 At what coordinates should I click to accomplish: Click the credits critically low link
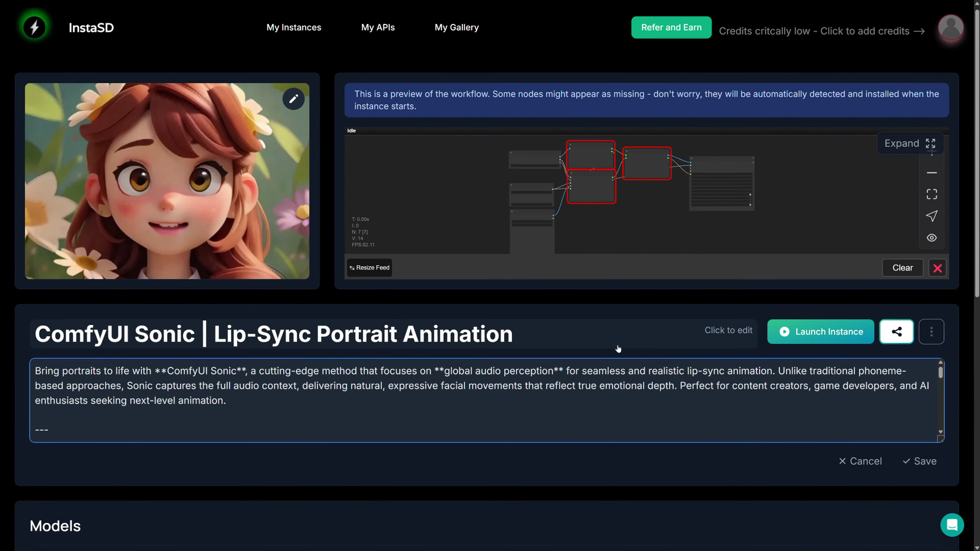tap(821, 31)
